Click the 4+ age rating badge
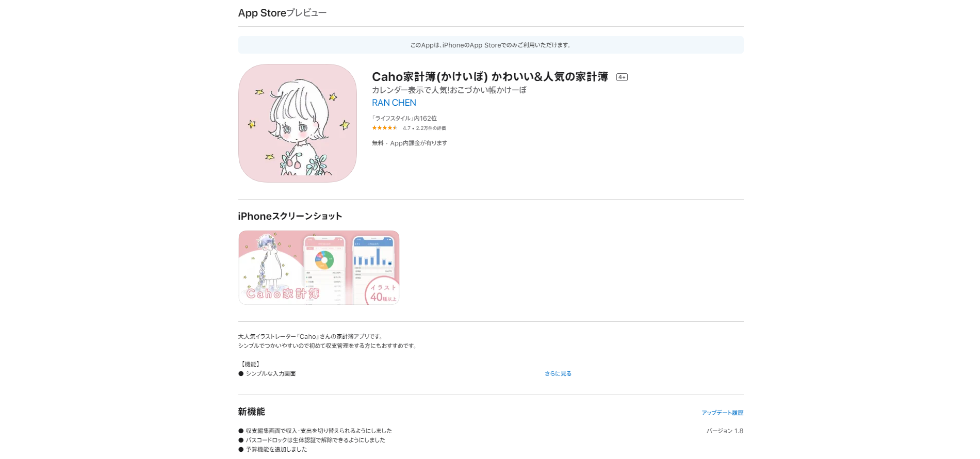Screen dimensions: 980x459 coord(622,77)
